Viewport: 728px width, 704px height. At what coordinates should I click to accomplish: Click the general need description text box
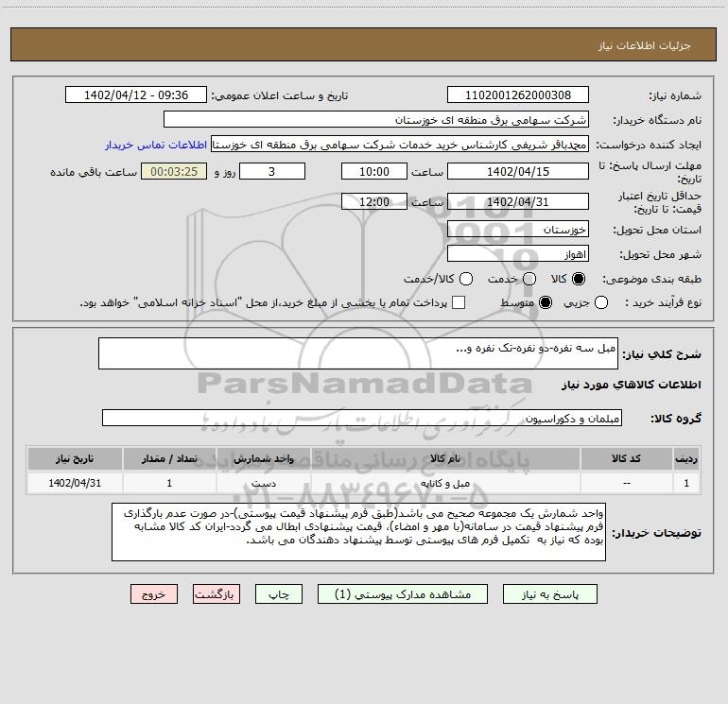pyautogui.click(x=358, y=353)
